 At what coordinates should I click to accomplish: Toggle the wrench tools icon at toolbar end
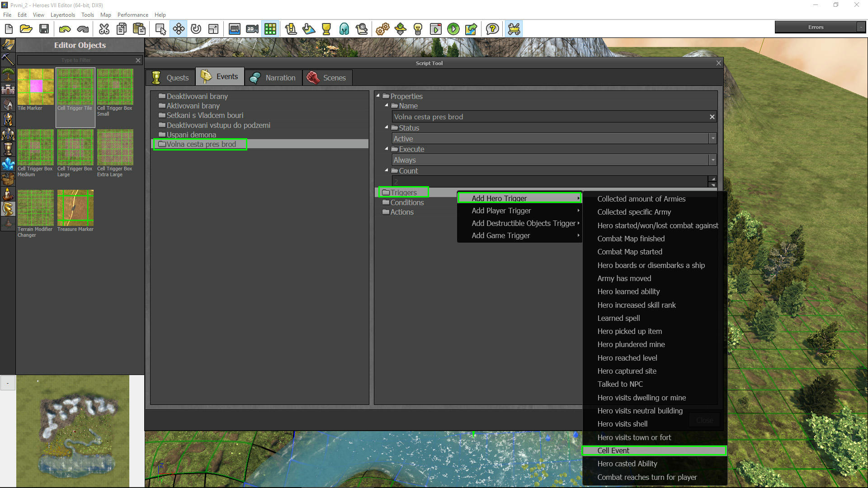point(514,29)
